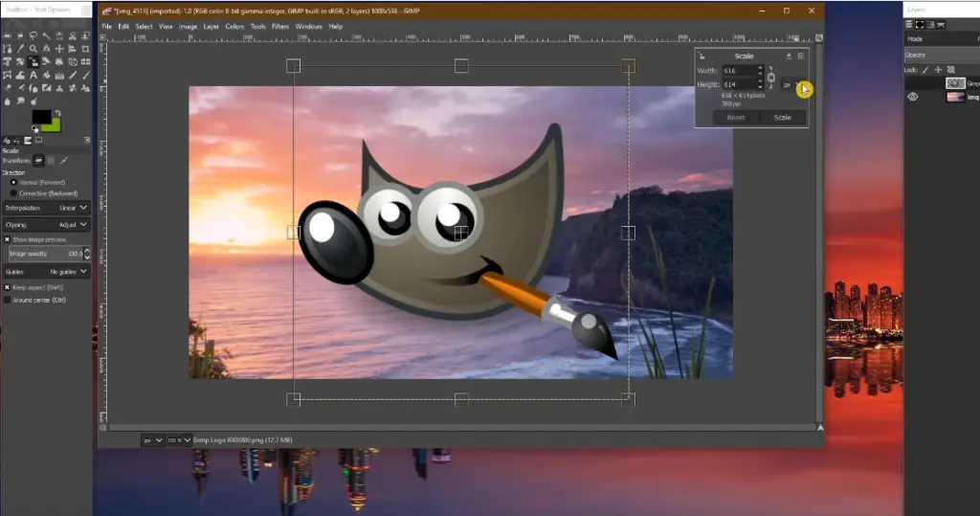Swap foreground and background colors arrow
This screenshot has height=516, width=980.
57,113
